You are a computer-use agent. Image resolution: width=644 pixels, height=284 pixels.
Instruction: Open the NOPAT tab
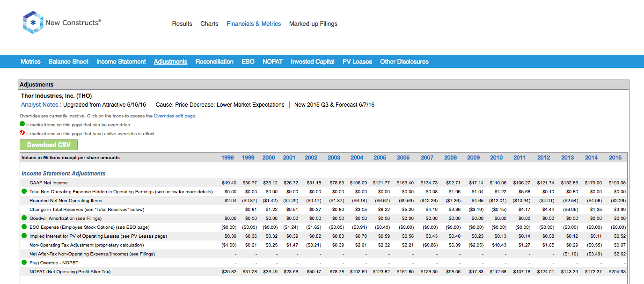point(272,61)
